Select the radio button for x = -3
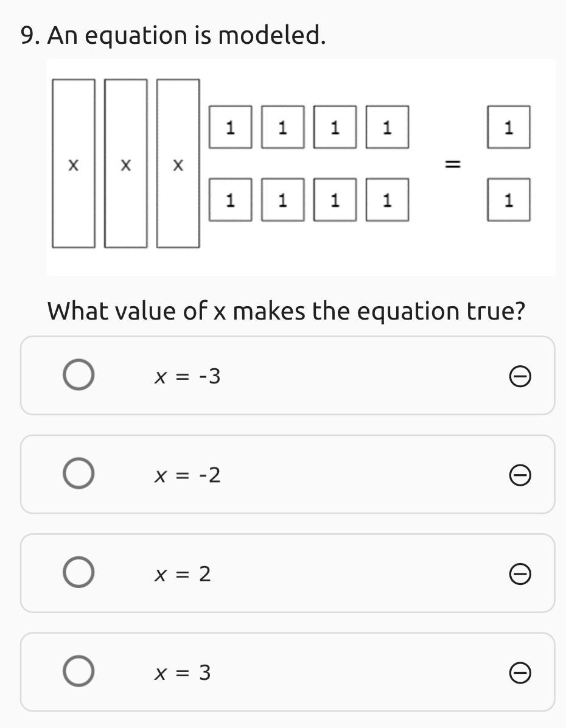This screenshot has width=566, height=728. (x=79, y=374)
